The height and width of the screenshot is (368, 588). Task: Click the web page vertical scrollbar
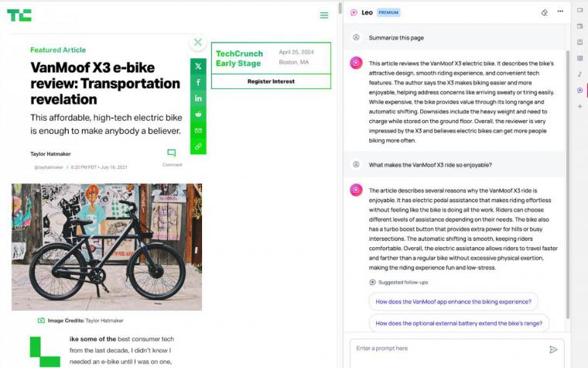click(x=340, y=9)
